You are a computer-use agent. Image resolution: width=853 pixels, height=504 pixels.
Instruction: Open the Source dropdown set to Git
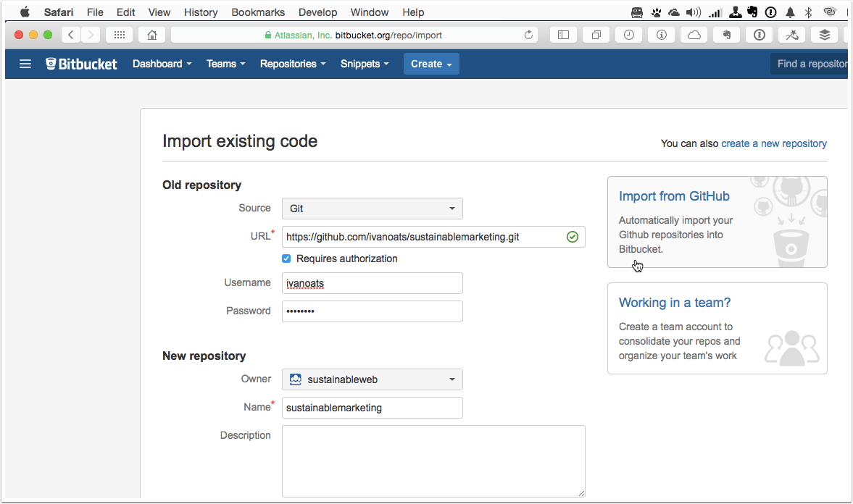tap(372, 209)
